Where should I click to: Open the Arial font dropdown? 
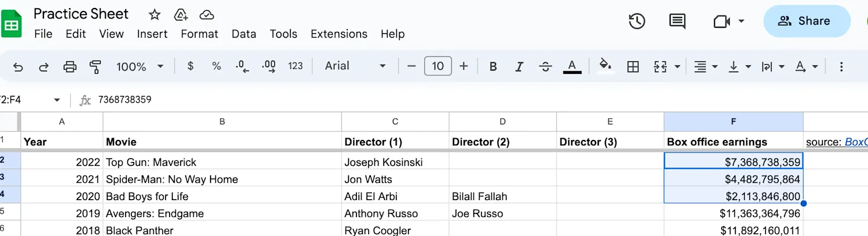click(x=355, y=66)
